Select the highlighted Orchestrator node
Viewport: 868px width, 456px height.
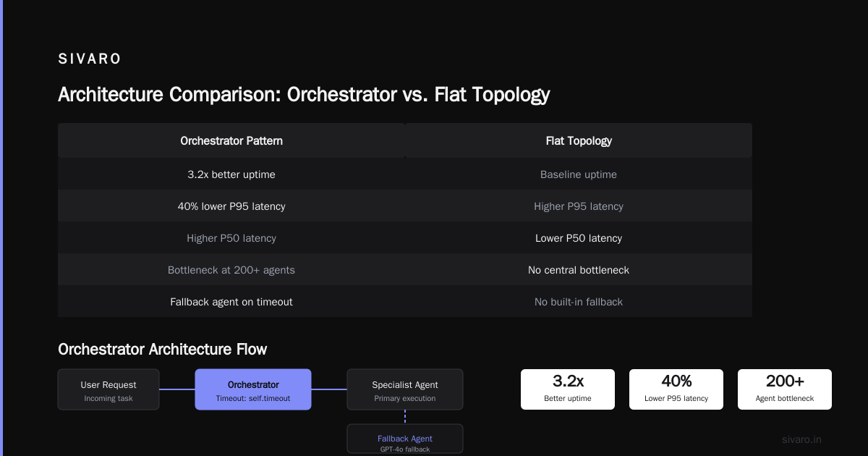(253, 389)
